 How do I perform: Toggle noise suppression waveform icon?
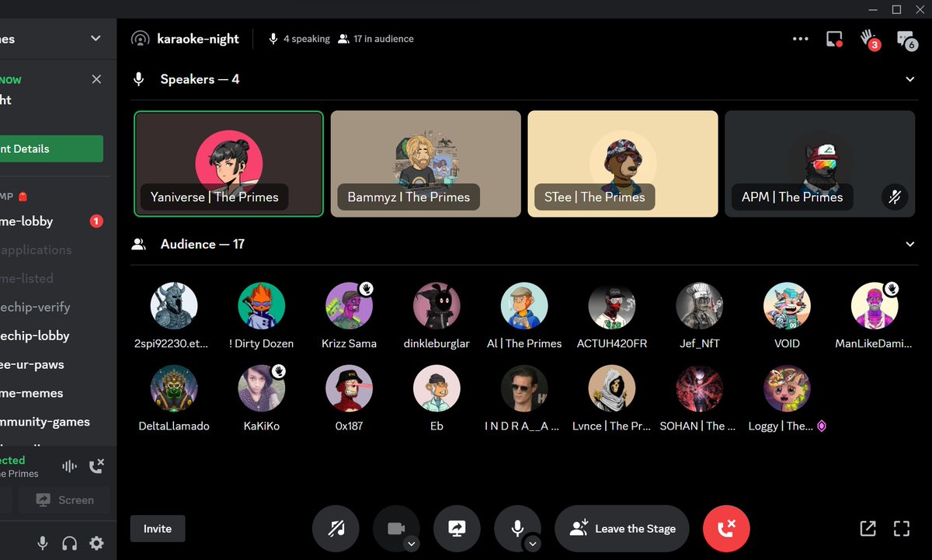(69, 467)
